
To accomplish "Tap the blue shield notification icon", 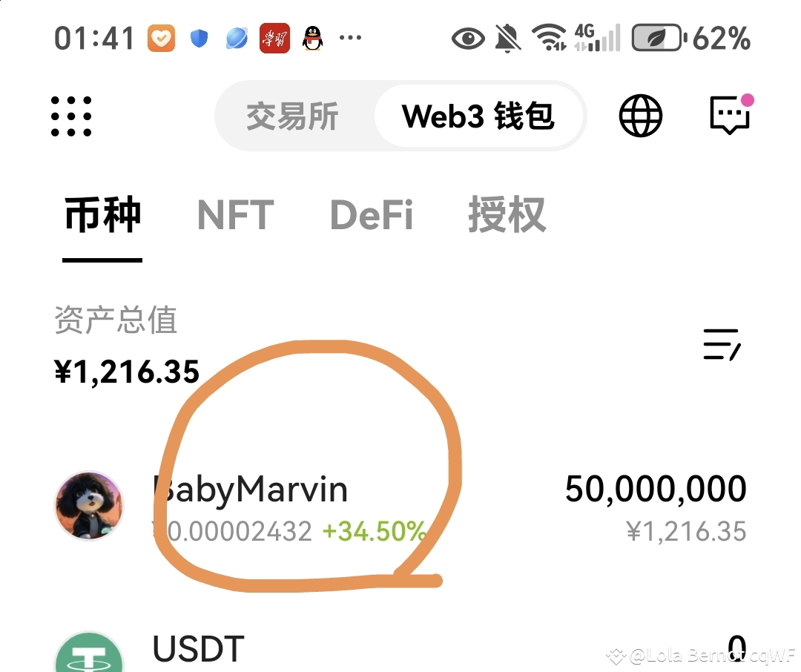I will [x=200, y=39].
